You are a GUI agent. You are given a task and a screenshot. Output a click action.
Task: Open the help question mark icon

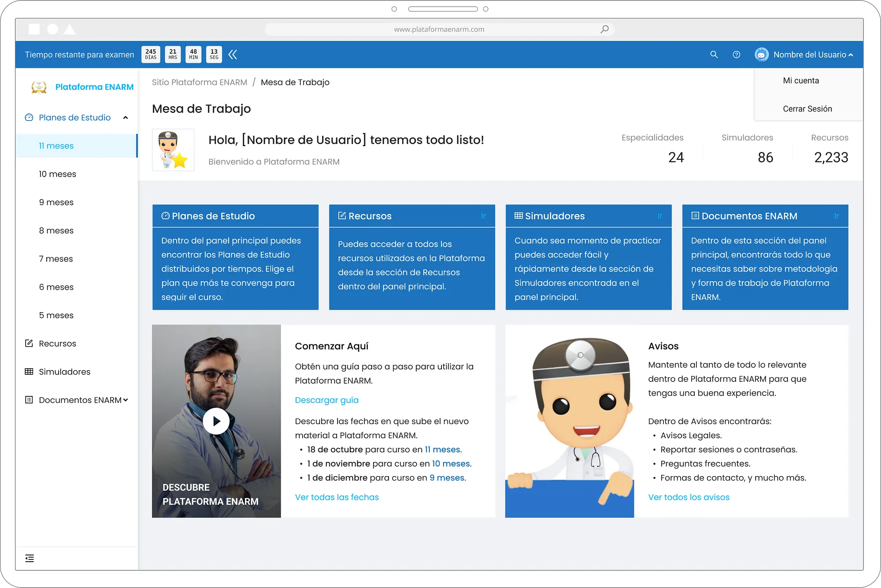pyautogui.click(x=737, y=55)
